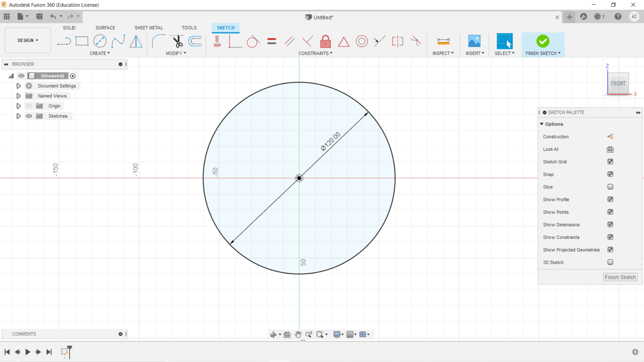644x362 pixels.
Task: Enable the Slice checkbox
Action: tap(610, 187)
